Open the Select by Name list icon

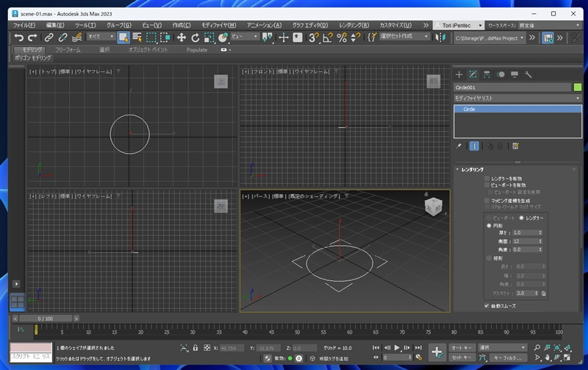click(137, 38)
